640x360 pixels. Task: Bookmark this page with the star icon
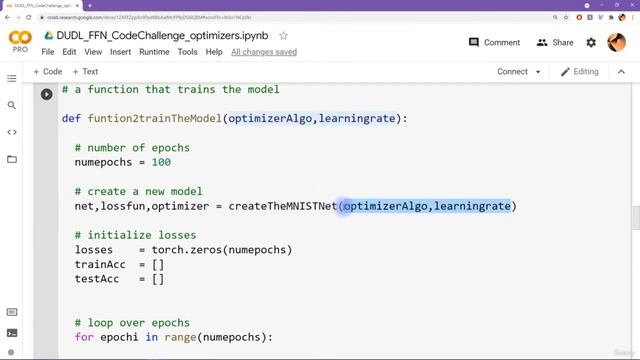[x=566, y=18]
